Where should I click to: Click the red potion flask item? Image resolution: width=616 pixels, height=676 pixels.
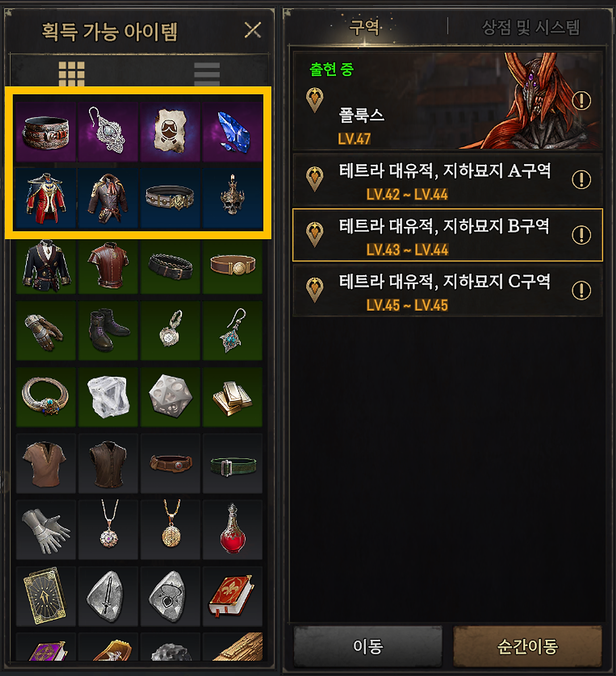(233, 530)
